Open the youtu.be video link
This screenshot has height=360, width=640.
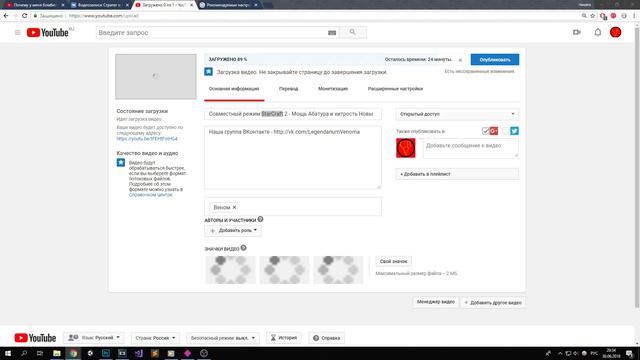point(147,139)
